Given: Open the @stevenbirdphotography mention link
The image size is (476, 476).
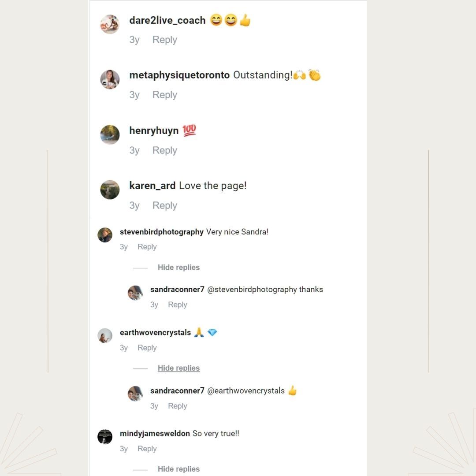Looking at the screenshot, I should coord(252,290).
